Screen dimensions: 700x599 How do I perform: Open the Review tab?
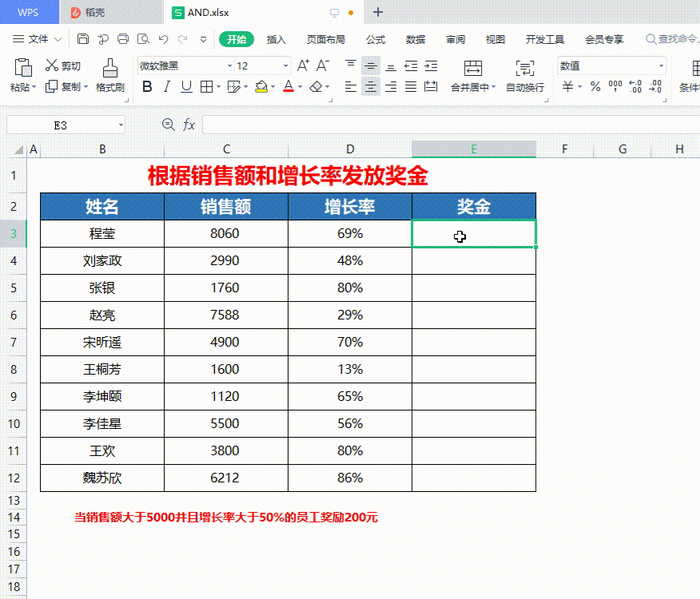pyautogui.click(x=455, y=39)
